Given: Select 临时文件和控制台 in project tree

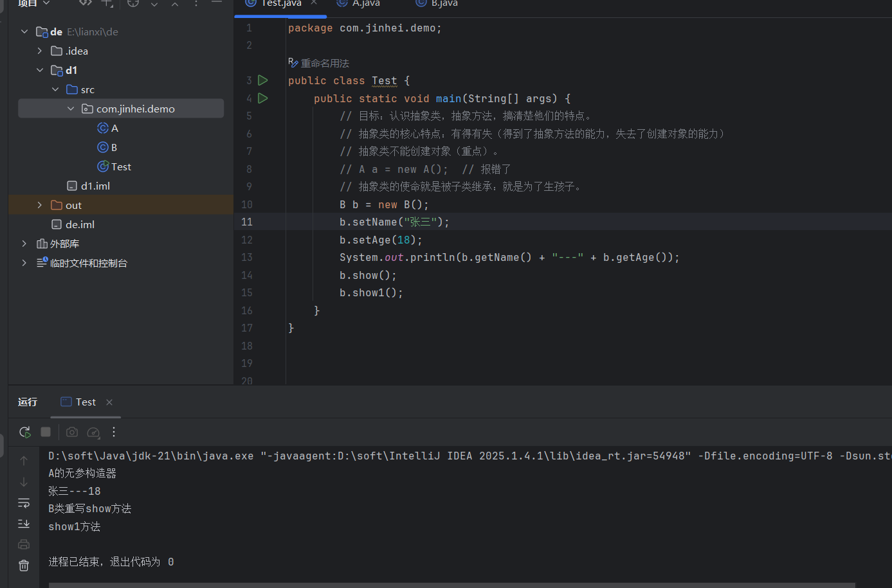Looking at the screenshot, I should click(121, 263).
